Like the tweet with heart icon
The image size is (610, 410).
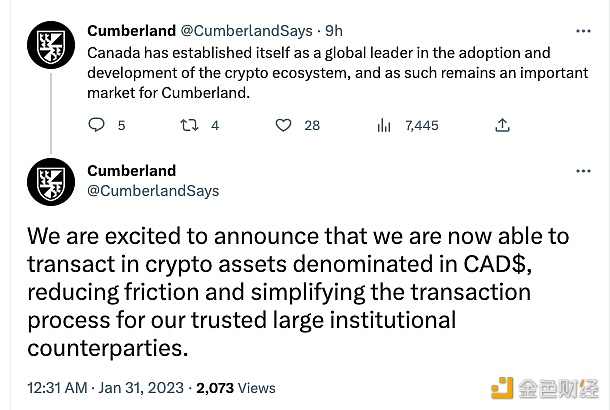(284, 125)
